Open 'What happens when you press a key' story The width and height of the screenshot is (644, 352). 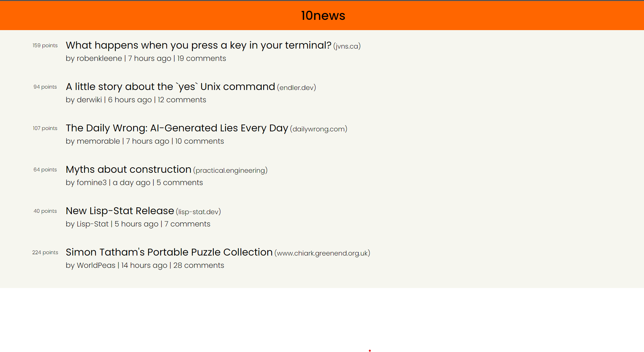click(x=198, y=45)
